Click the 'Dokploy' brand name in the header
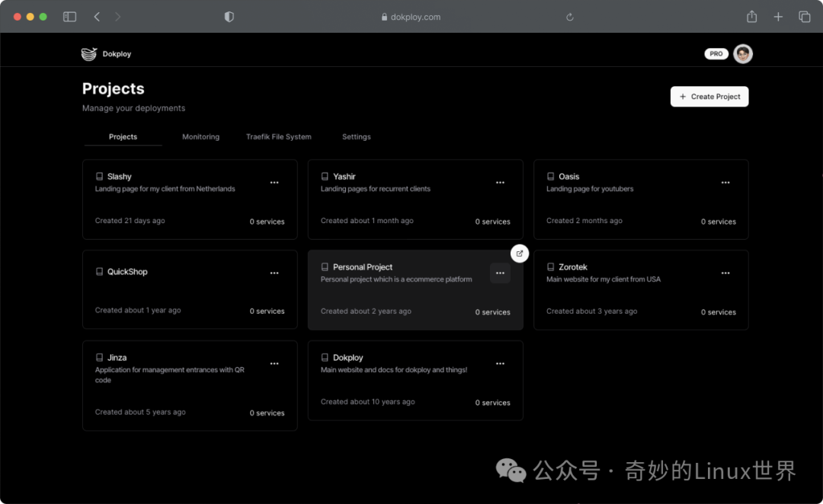Screen dimensions: 823x504 point(117,53)
